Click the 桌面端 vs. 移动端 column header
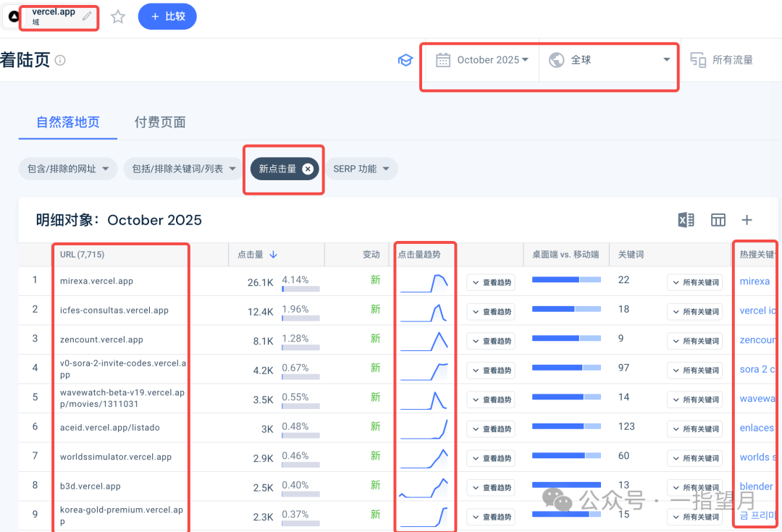 coord(566,255)
